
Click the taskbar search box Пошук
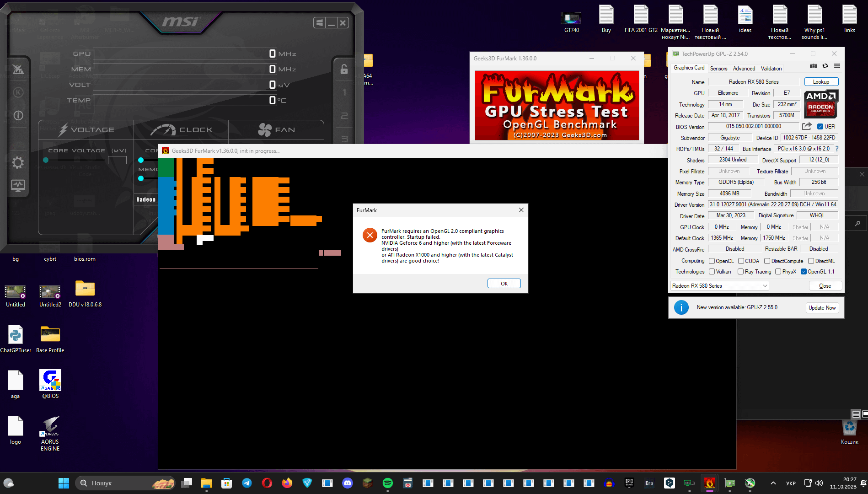pyautogui.click(x=126, y=483)
